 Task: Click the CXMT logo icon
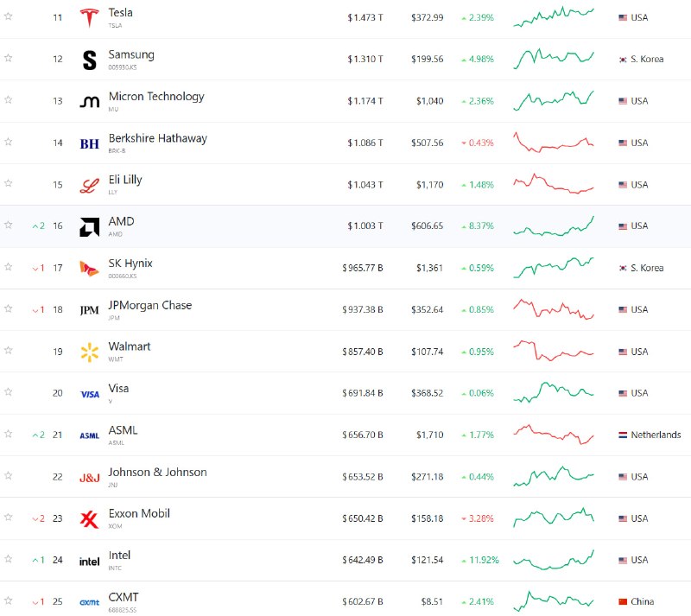click(x=90, y=602)
